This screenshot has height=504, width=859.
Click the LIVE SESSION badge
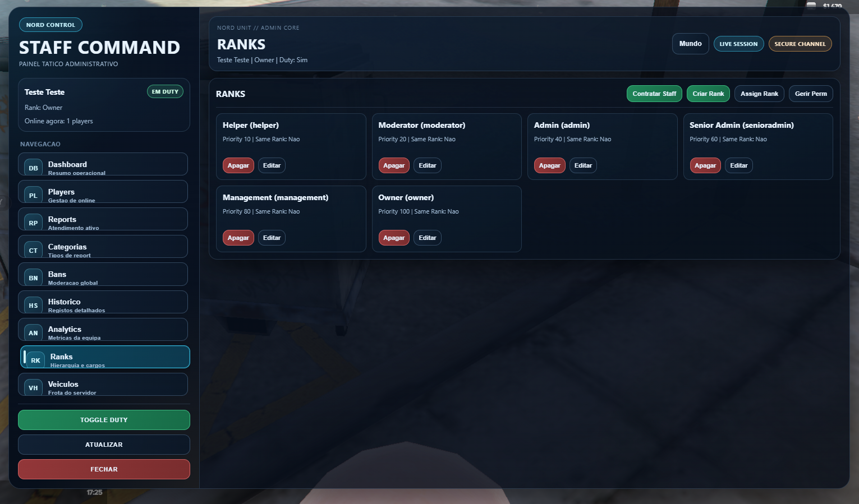(x=738, y=44)
